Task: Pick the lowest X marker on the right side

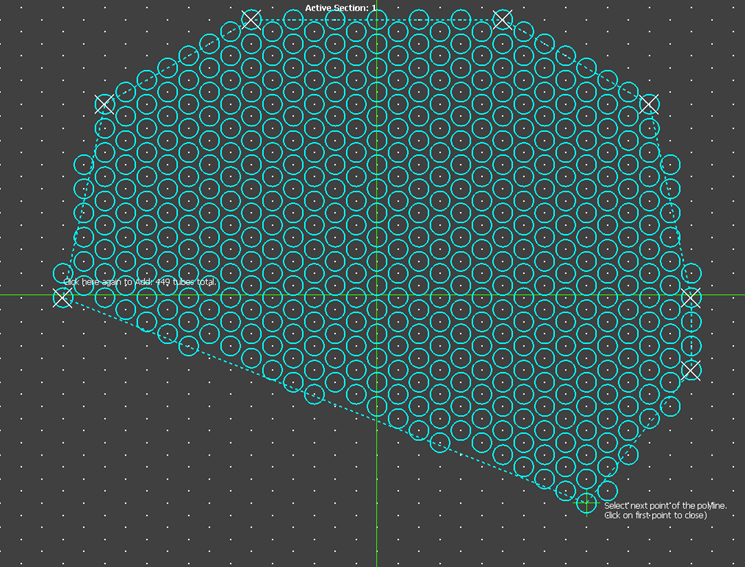Action: click(x=691, y=370)
